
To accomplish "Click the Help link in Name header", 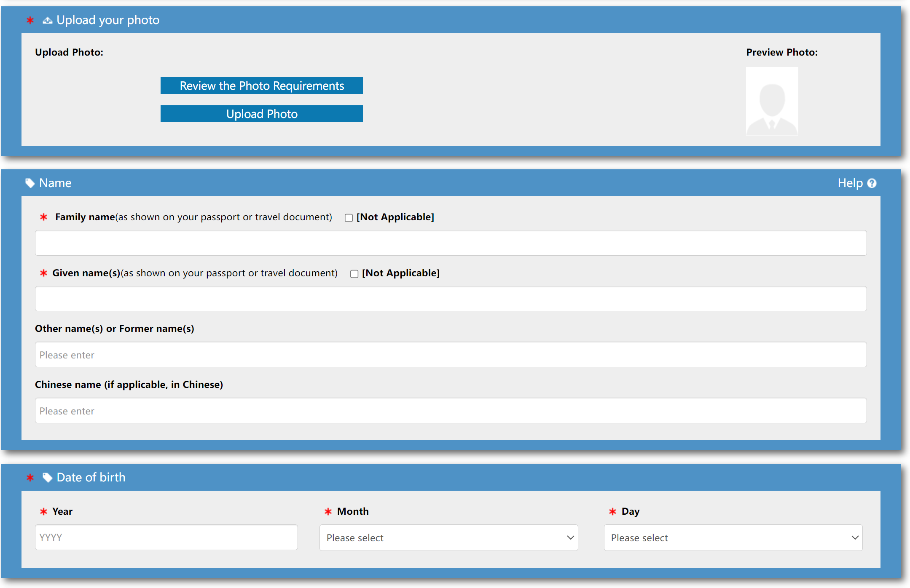I will tap(850, 183).
